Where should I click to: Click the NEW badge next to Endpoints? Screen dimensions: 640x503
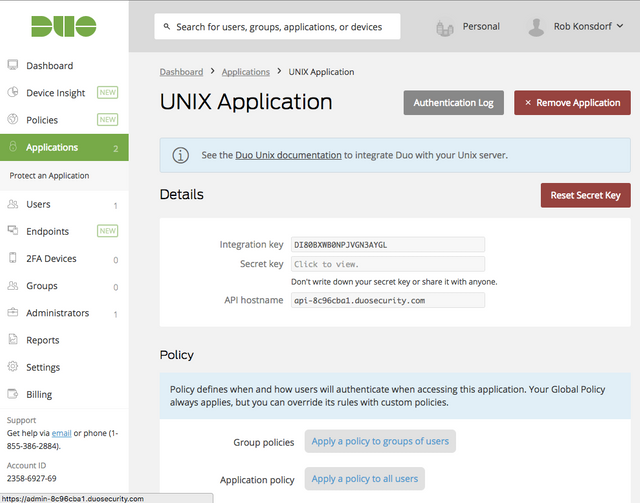click(107, 231)
